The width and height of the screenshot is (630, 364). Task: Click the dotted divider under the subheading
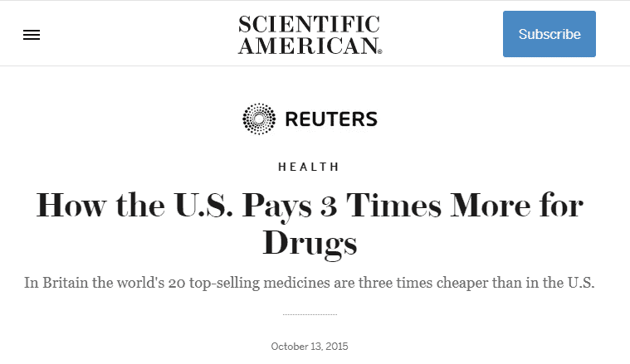tap(310, 314)
